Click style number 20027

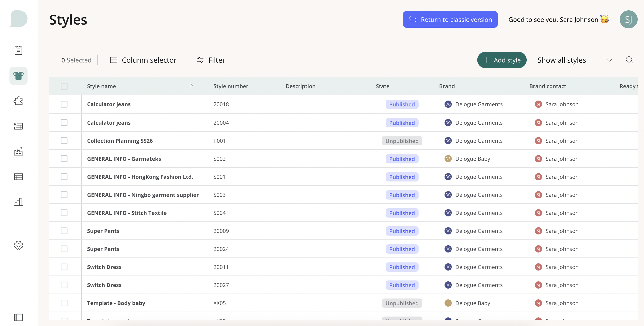(x=221, y=285)
